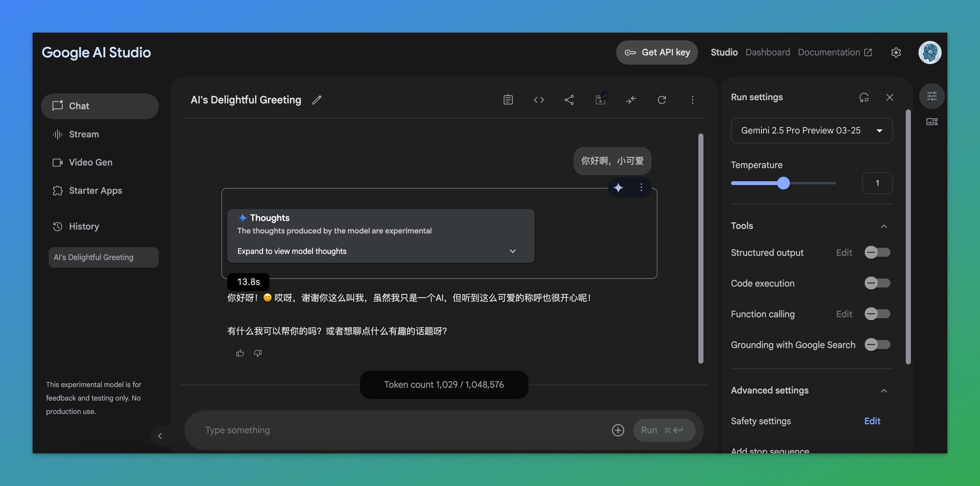Click the Get API key button
The height and width of the screenshot is (486, 980).
tap(657, 53)
